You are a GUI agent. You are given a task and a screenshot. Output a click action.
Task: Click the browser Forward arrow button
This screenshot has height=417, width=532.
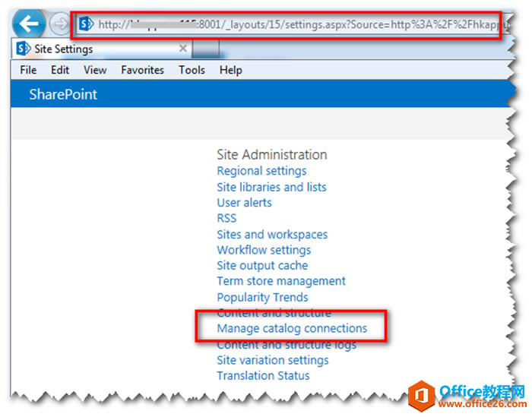(60, 24)
